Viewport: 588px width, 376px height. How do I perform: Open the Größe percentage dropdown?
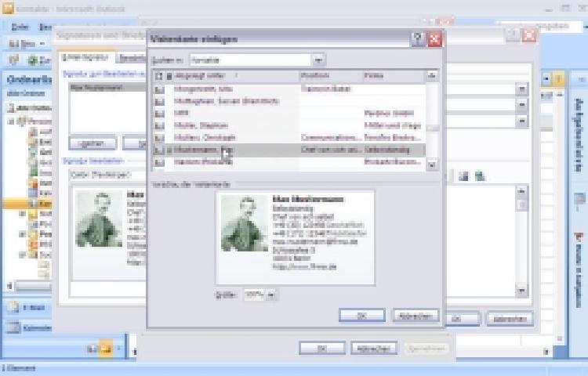coord(271,295)
